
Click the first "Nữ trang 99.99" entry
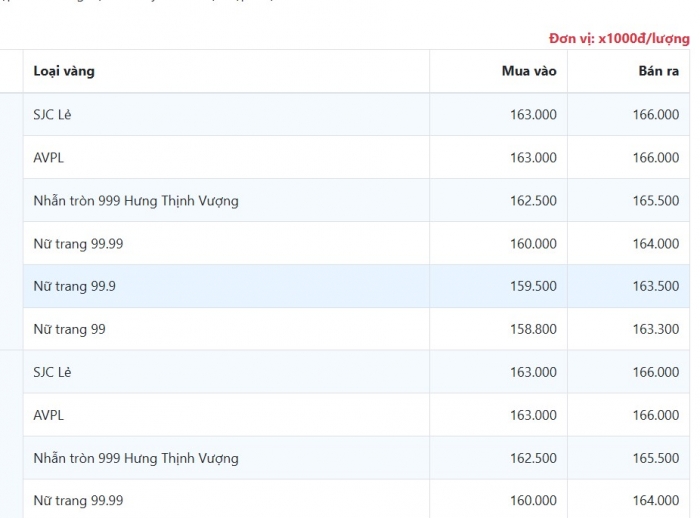coord(78,244)
